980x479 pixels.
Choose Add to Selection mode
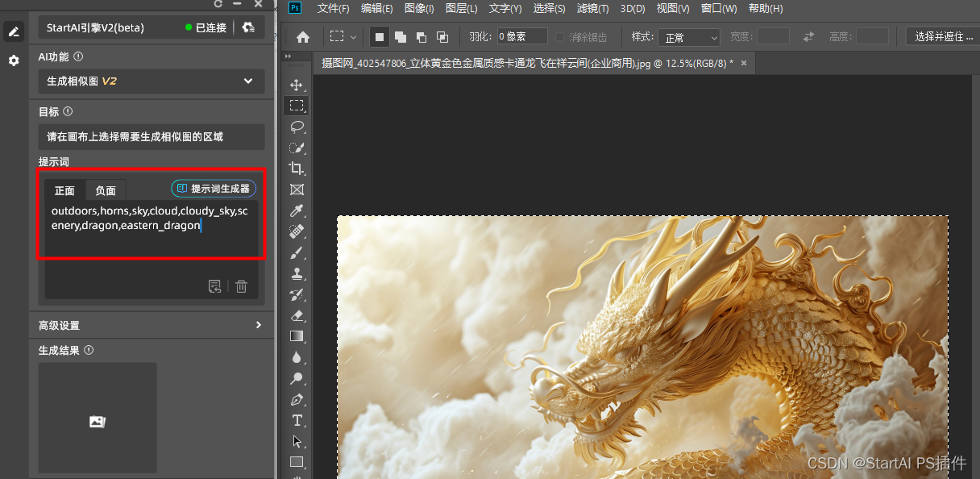401,37
